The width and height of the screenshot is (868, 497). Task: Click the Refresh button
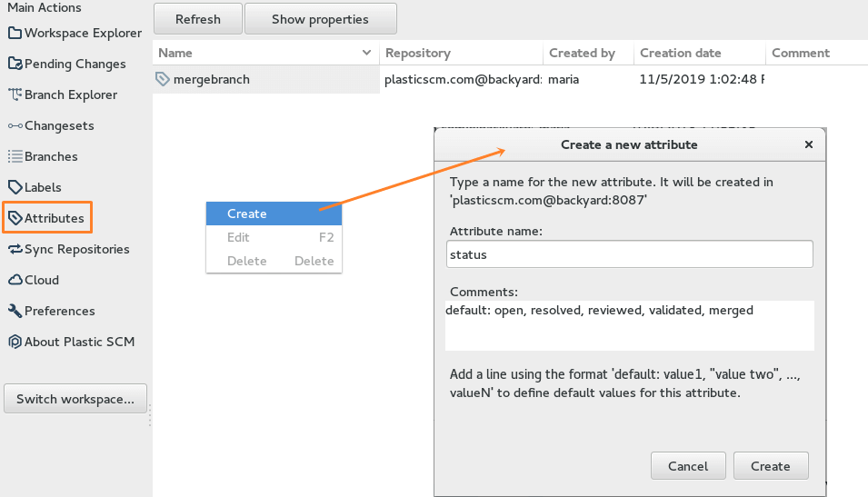point(197,19)
